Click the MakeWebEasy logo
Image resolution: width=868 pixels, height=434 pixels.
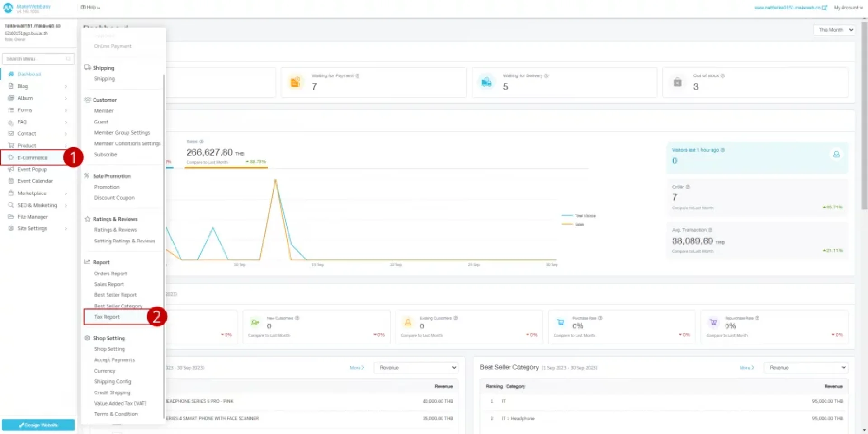pos(8,8)
